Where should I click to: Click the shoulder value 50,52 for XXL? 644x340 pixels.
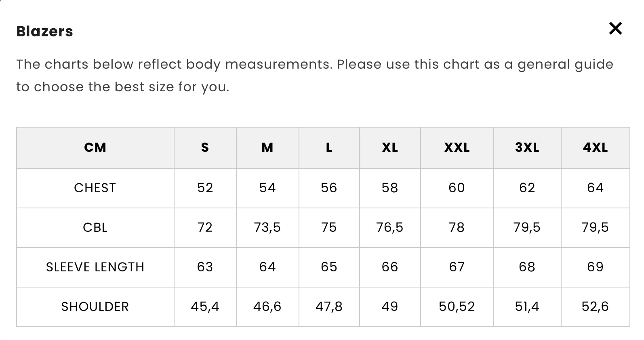(457, 306)
